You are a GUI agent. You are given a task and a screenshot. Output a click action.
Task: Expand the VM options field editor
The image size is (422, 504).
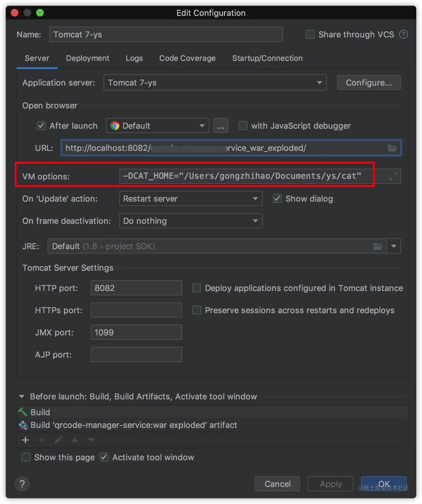(x=393, y=176)
